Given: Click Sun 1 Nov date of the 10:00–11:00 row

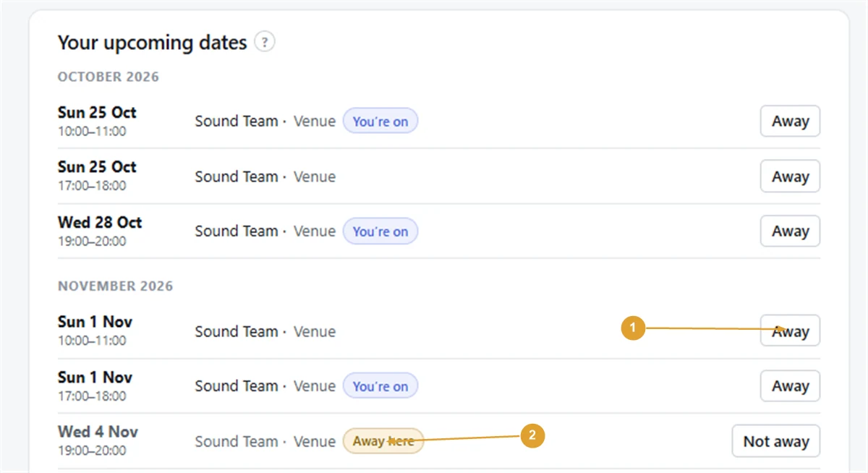Looking at the screenshot, I should pyautogui.click(x=95, y=322).
